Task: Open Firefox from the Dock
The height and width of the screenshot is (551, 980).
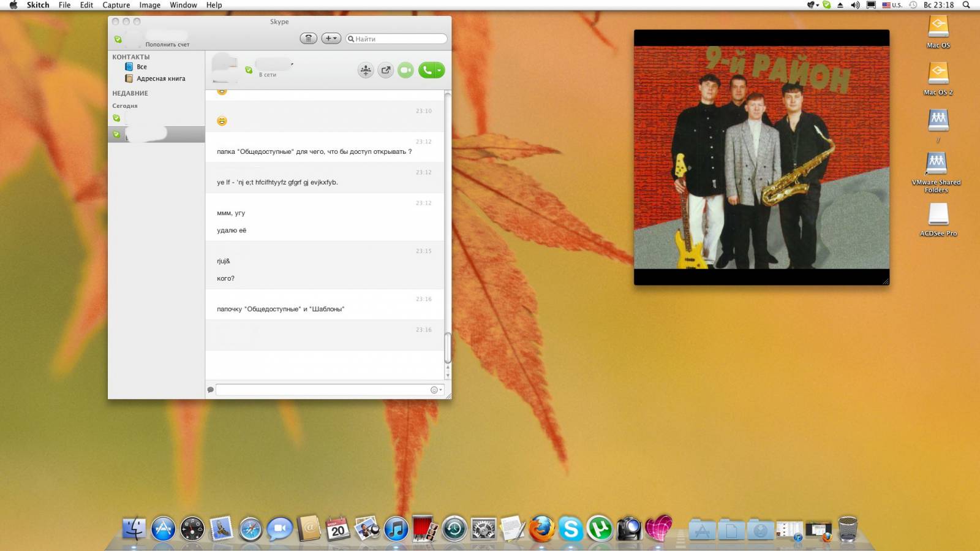Action: (541, 529)
